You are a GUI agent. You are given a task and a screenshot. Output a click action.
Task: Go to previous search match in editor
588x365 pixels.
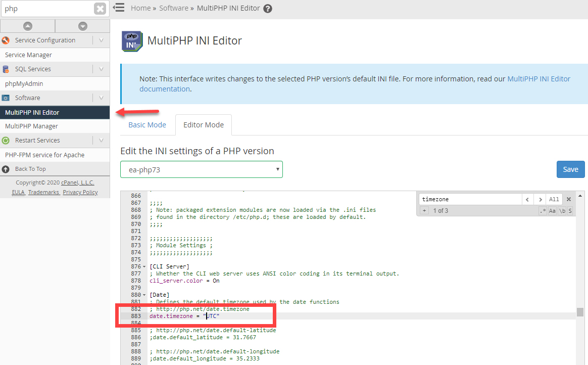click(527, 199)
